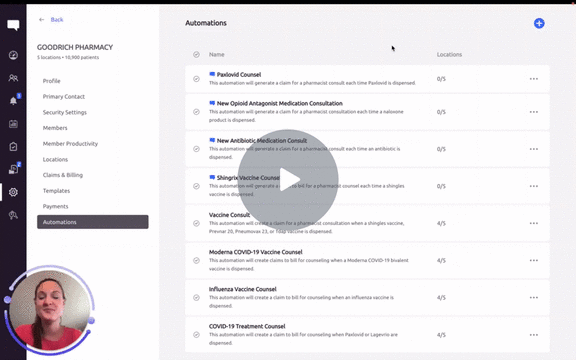Open the New Opioid Antagonist Medication Consultation automation

(x=280, y=103)
